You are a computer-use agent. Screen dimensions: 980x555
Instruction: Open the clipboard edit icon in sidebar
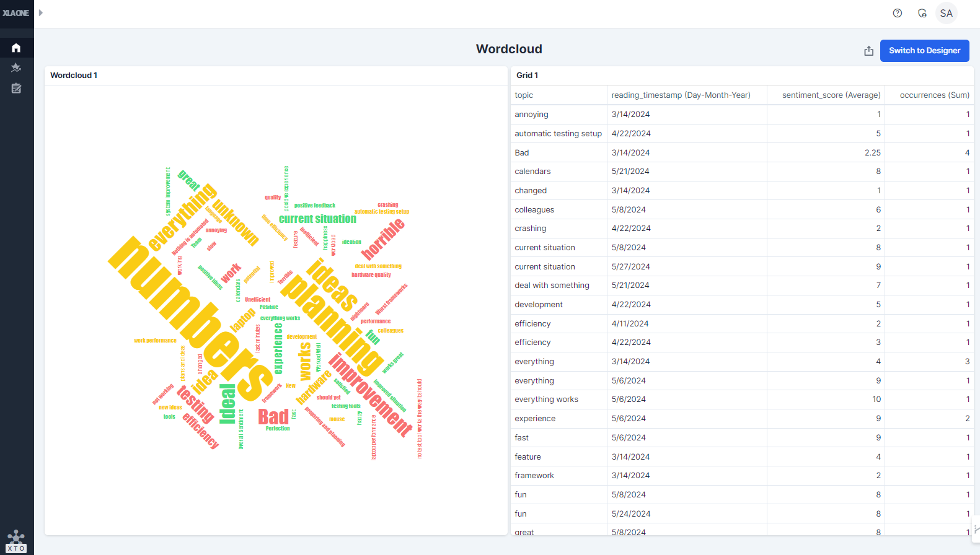[x=16, y=89]
